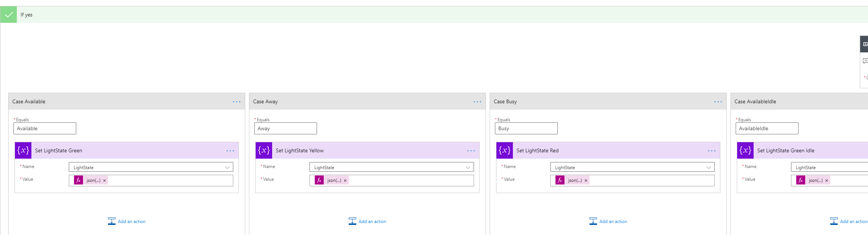This screenshot has width=868, height=235.
Task: Expand the Name dropdown in Set LightState Red
Action: pos(708,167)
